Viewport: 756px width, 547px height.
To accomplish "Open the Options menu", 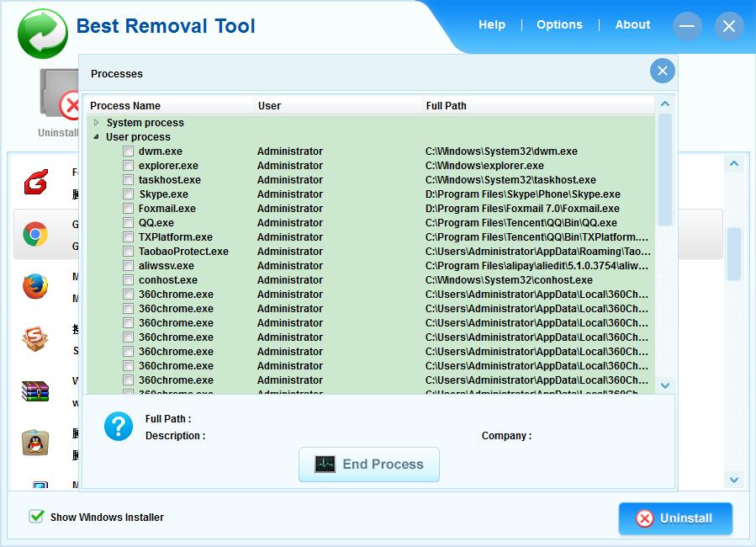I will [x=559, y=24].
